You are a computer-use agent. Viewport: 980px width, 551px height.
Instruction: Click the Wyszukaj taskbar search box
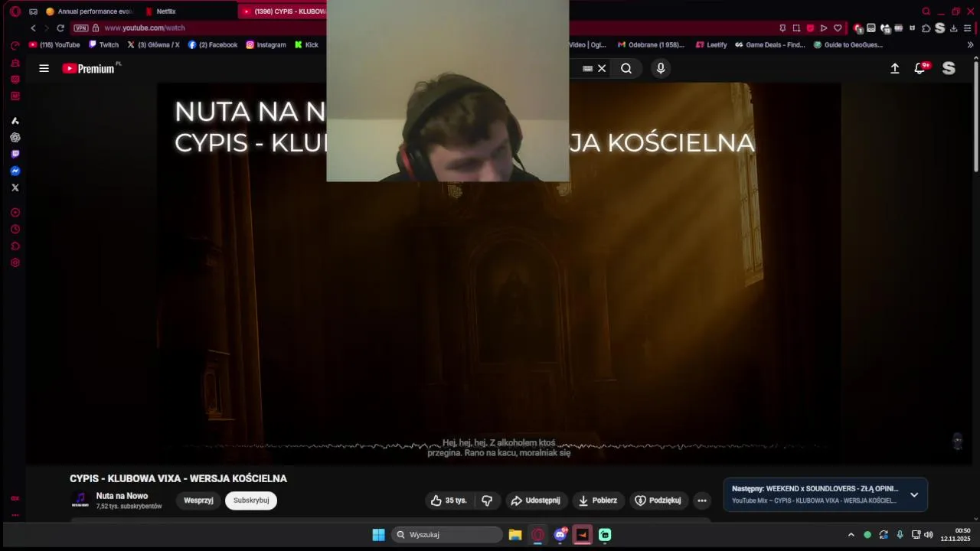[x=447, y=535]
